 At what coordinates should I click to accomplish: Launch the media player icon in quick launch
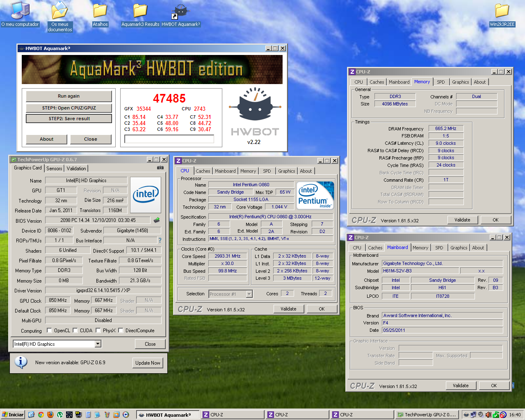coord(126,415)
